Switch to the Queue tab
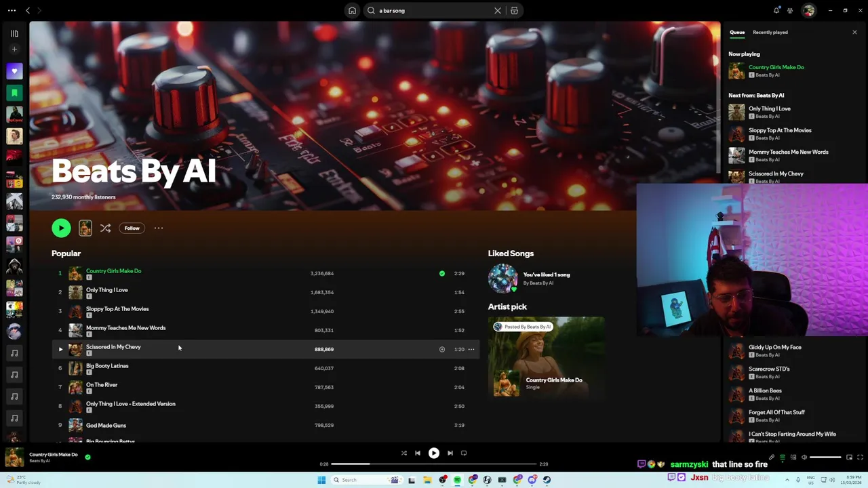The width and height of the screenshot is (868, 488). pos(737,33)
